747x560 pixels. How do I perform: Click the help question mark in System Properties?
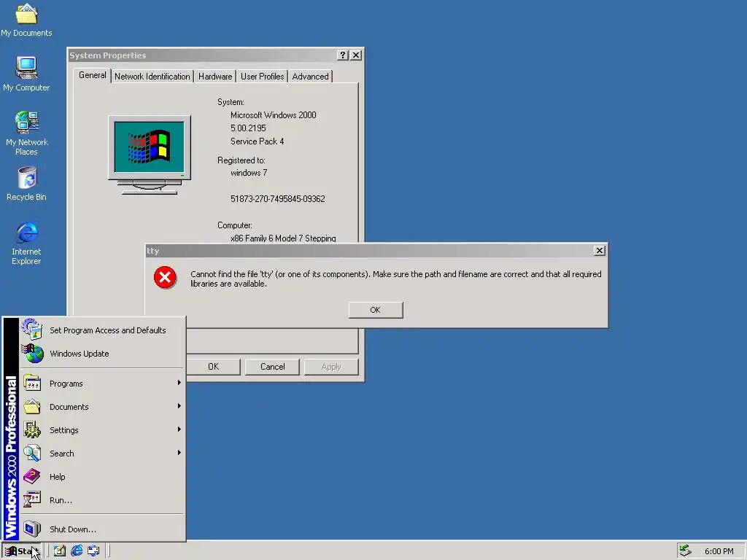coord(343,55)
